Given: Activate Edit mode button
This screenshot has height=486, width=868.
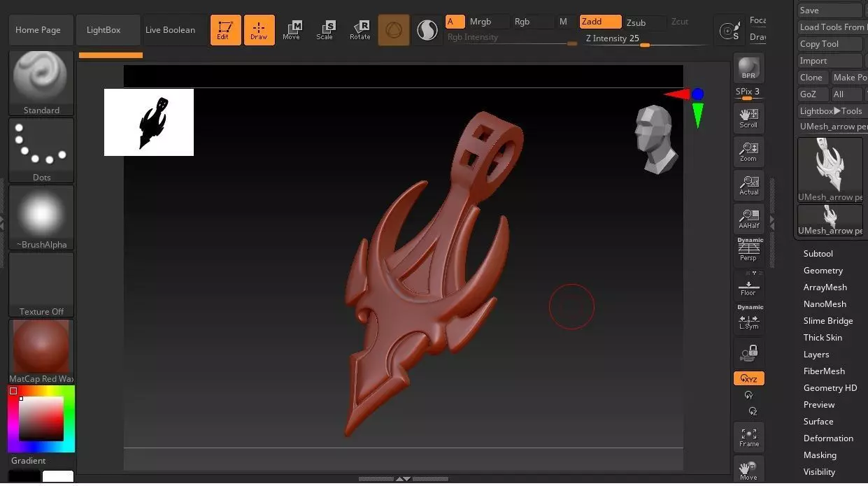Looking at the screenshot, I should [225, 30].
